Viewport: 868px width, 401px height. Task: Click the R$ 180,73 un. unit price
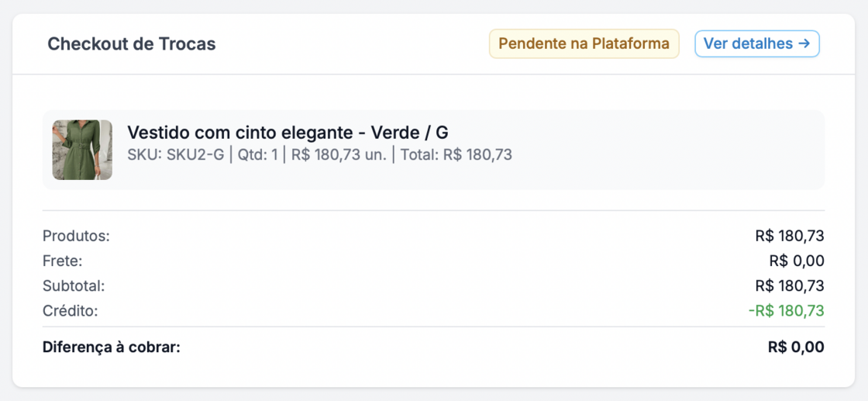(339, 154)
